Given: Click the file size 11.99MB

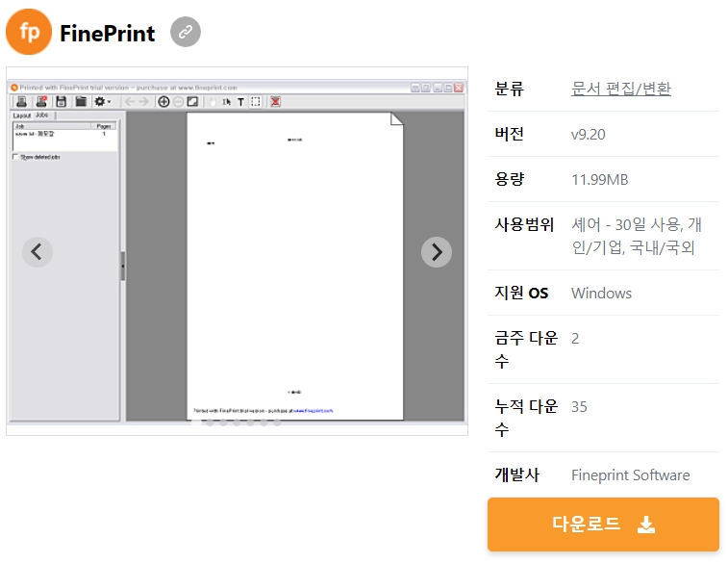Looking at the screenshot, I should click(x=599, y=179).
